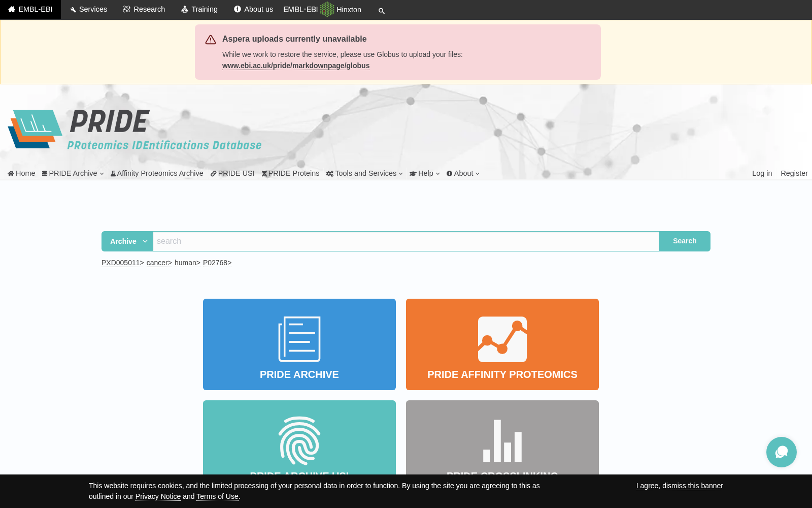Open the chat support bubble icon
812x508 pixels.
(x=782, y=452)
